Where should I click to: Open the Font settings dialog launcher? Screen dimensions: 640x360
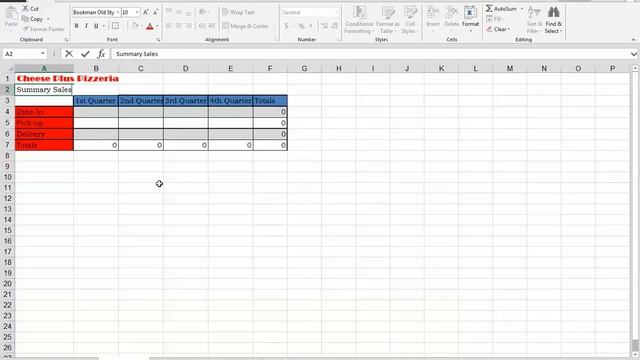tap(158, 40)
